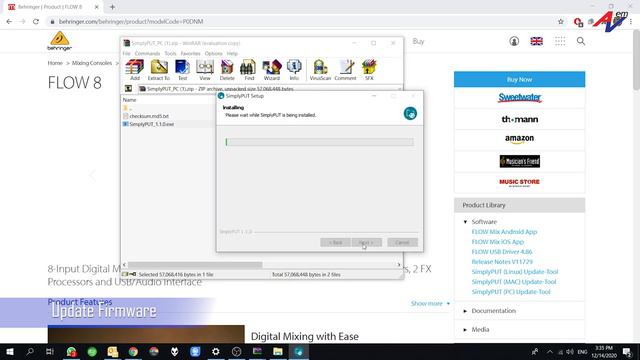The image size is (640, 360).
Task: Open the Musician's Friend retailer link
Action: (519, 161)
